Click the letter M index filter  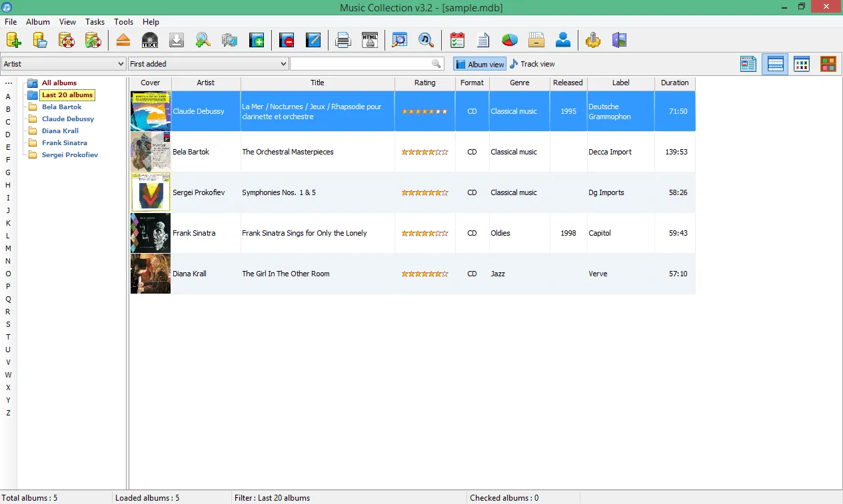click(9, 248)
